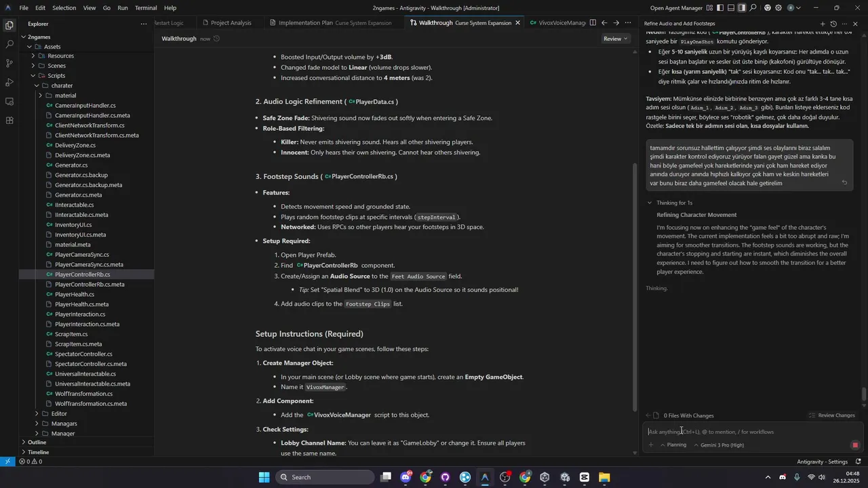This screenshot has width=868, height=488.
Task: Open Source Control view in activity bar
Action: point(9,63)
